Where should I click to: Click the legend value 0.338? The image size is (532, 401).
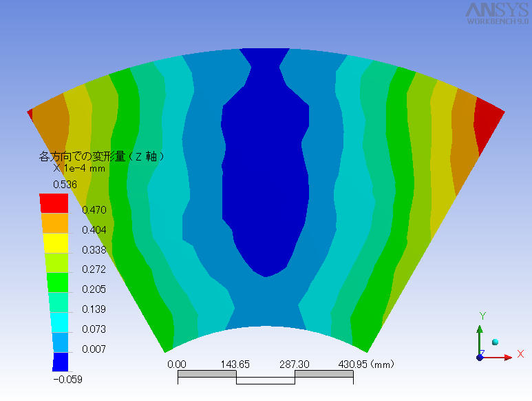click(94, 250)
